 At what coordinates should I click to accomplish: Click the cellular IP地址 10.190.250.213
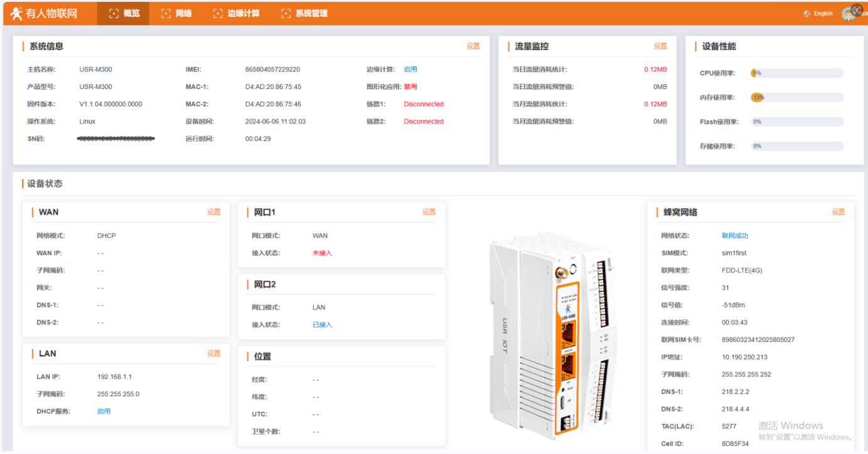[x=745, y=357]
